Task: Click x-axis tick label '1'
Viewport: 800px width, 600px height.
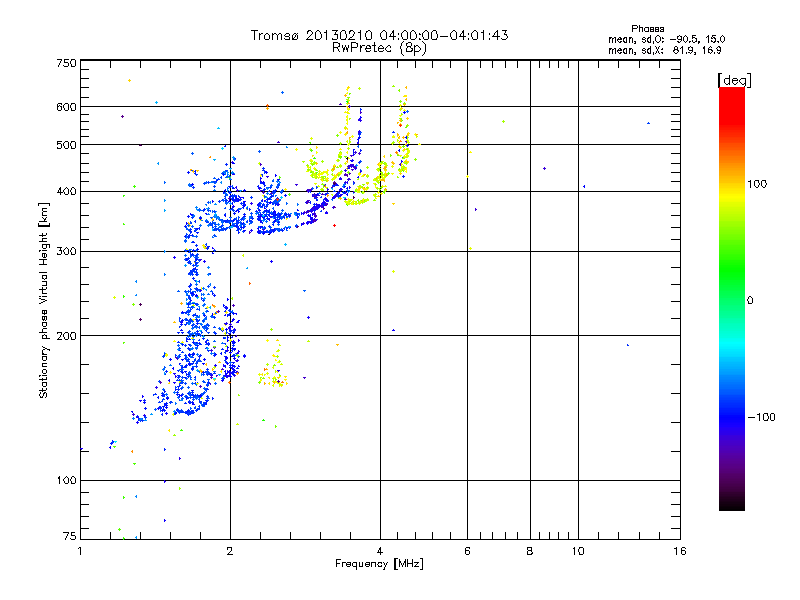Action: 80,551
